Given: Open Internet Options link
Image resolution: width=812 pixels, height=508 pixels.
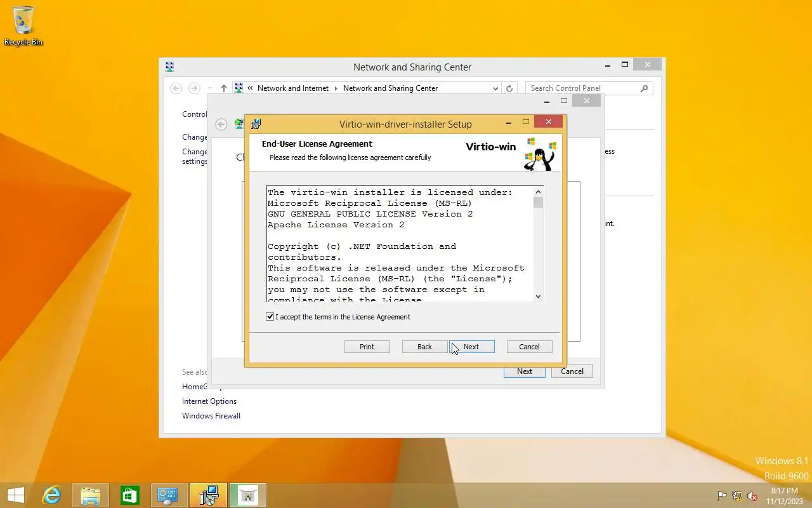Looking at the screenshot, I should click(x=209, y=401).
